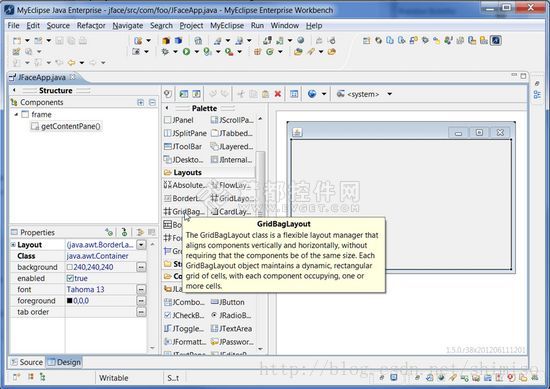This screenshot has width=550, height=389.
Task: Select JRadioButton from the Palette
Action: point(231,315)
